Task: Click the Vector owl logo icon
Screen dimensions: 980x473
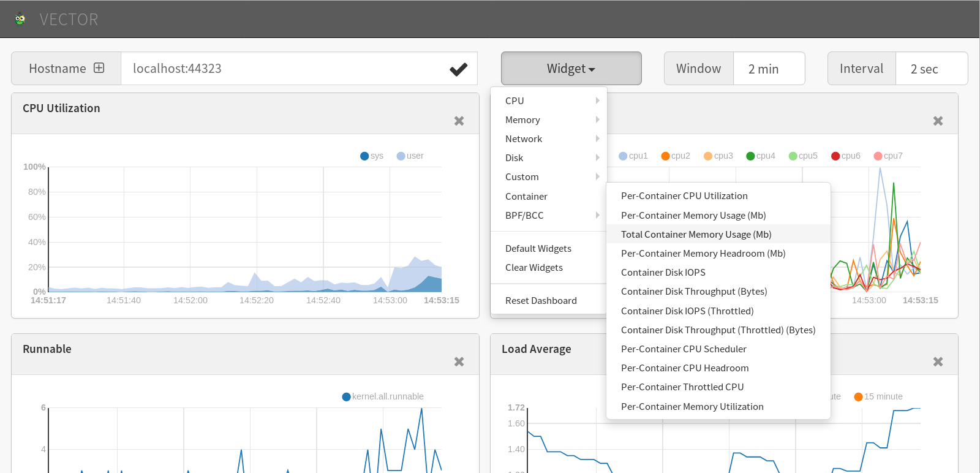Action: pos(20,19)
